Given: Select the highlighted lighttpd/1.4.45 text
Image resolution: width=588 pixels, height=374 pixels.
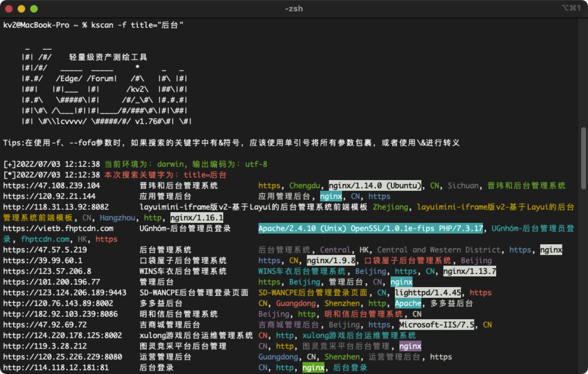Looking at the screenshot, I should click(428, 292).
